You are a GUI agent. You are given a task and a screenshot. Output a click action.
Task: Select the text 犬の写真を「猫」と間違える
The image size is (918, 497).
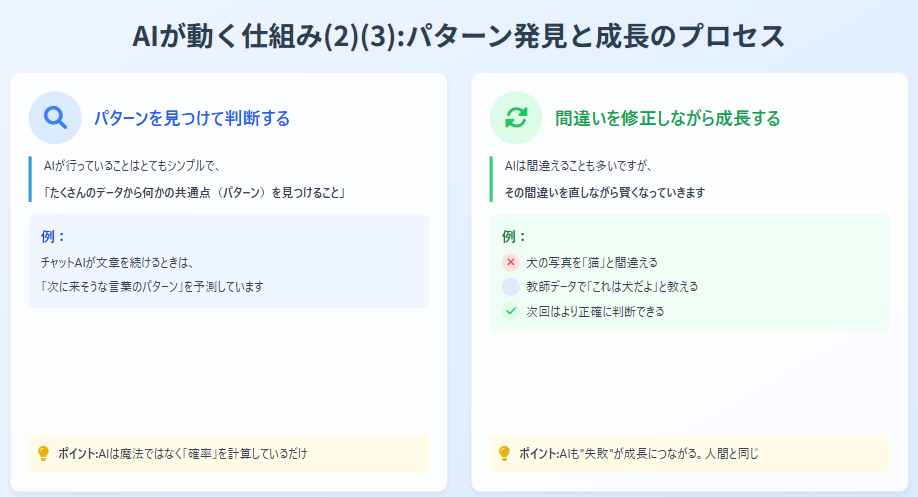pyautogui.click(x=592, y=262)
